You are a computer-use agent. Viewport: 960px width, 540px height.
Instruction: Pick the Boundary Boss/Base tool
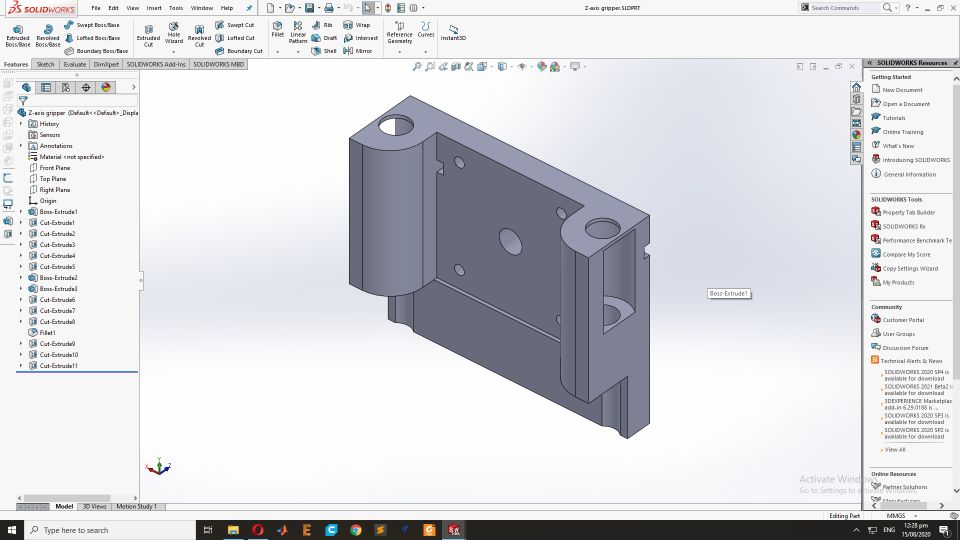[96, 51]
